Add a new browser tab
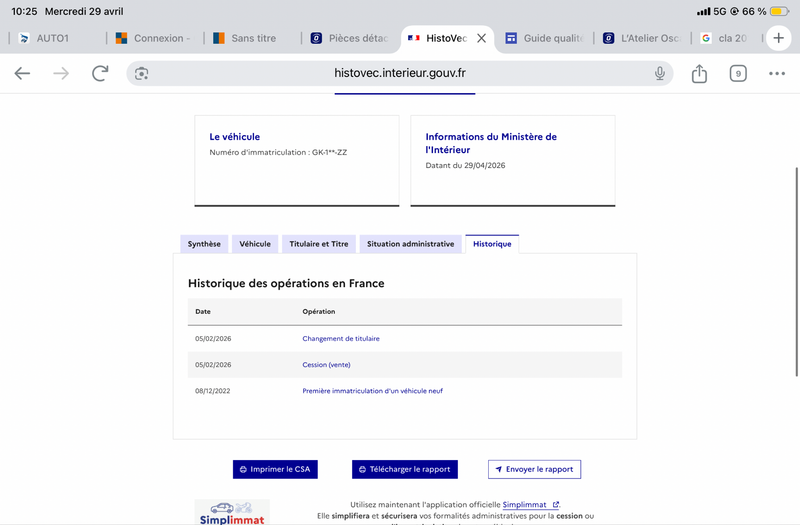 [778, 38]
